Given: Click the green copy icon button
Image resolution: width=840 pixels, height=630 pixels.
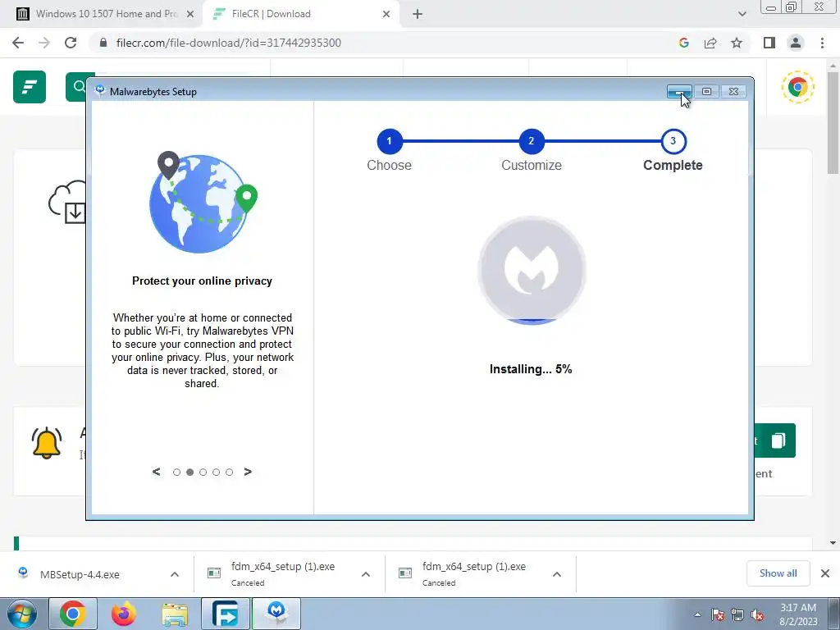Looking at the screenshot, I should [778, 441].
